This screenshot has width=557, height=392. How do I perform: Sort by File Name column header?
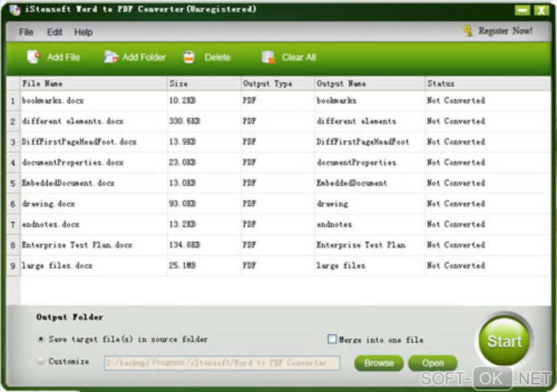[x=94, y=84]
